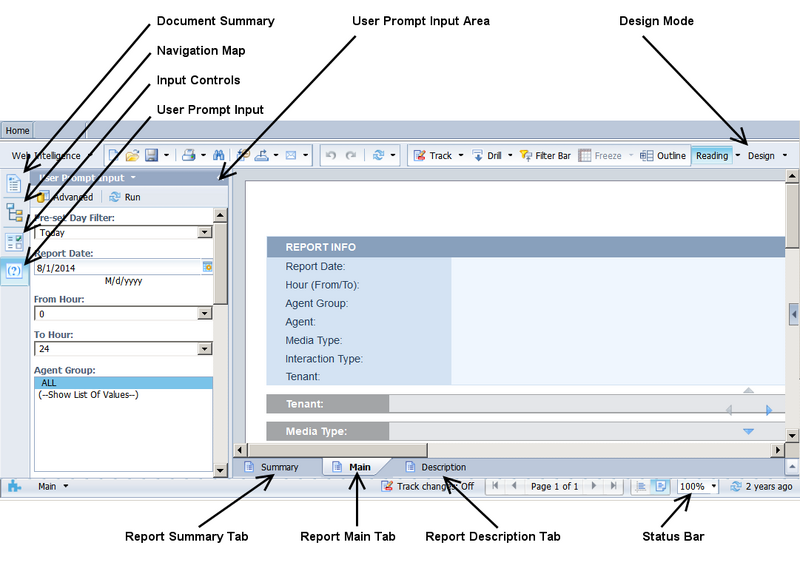800x571 pixels.
Task: Switch to Reading mode
Action: point(712,156)
